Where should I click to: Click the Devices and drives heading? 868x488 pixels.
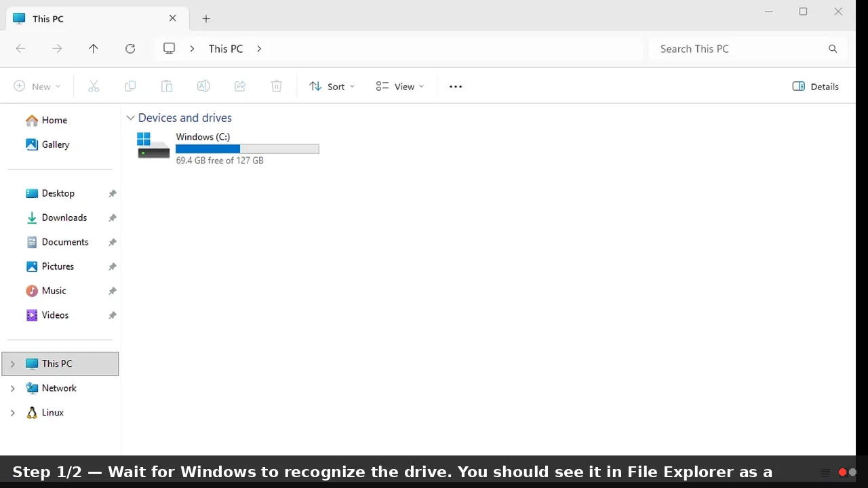184,118
